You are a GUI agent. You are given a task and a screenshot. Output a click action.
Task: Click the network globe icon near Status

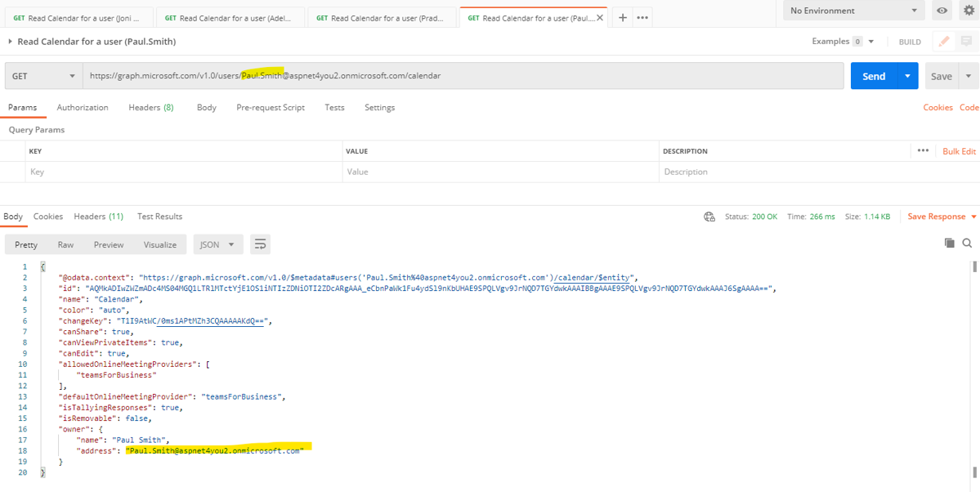(709, 217)
